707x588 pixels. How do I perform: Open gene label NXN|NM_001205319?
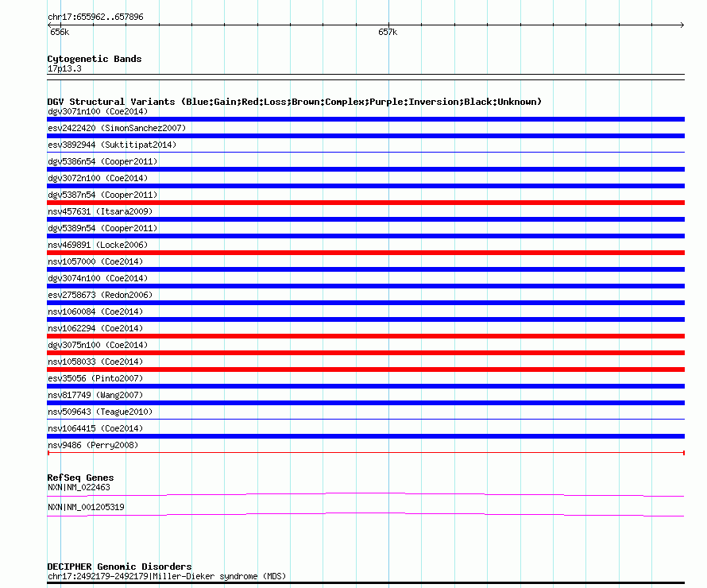[86, 507]
